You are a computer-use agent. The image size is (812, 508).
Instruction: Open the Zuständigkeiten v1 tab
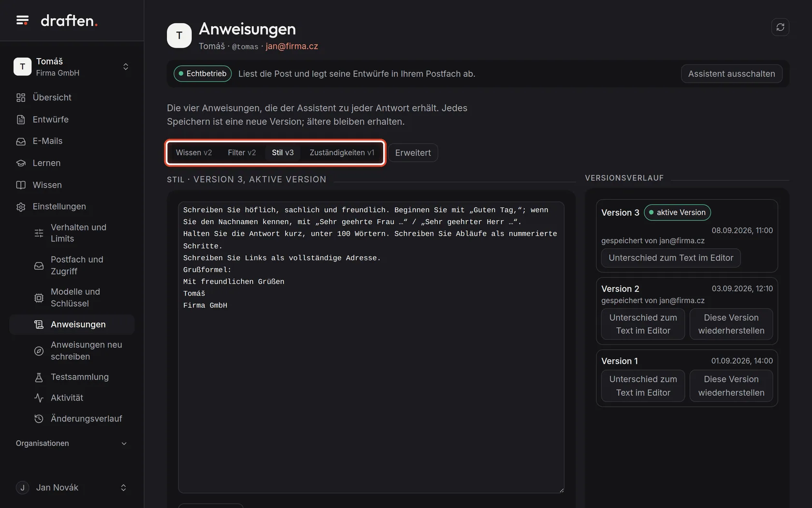(x=342, y=153)
